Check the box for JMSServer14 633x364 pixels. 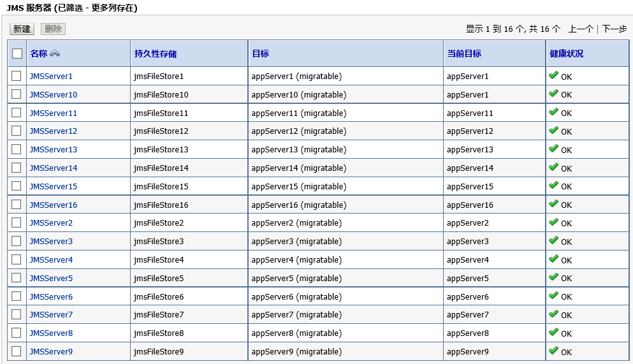[16, 168]
